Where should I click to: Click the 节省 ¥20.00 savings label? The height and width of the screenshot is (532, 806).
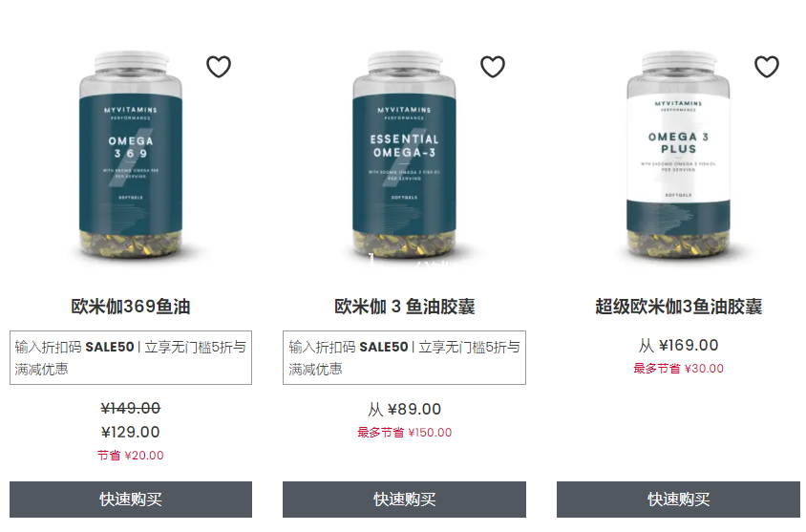[x=131, y=456]
